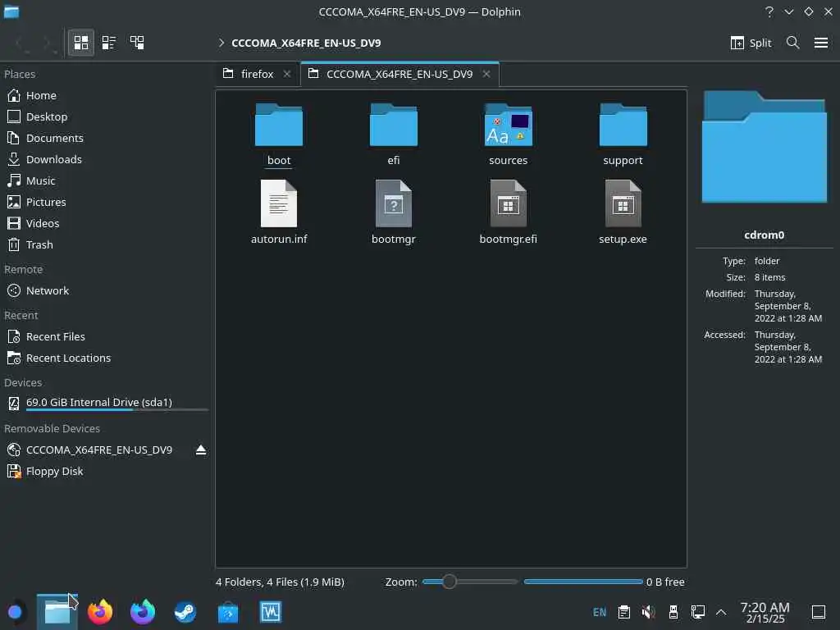This screenshot has height=630, width=840.
Task: Switch to Icons view mode
Action: (x=81, y=43)
